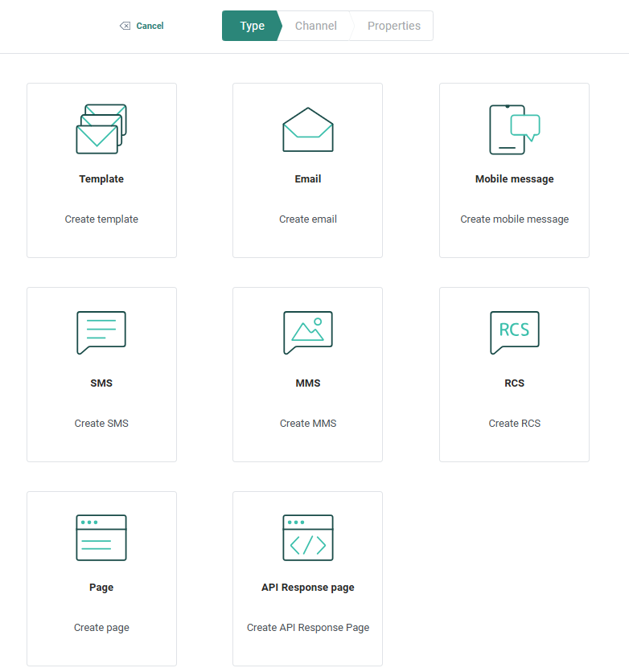Image resolution: width=629 pixels, height=672 pixels.
Task: Click the backspace icon beside Cancel
Action: click(125, 26)
